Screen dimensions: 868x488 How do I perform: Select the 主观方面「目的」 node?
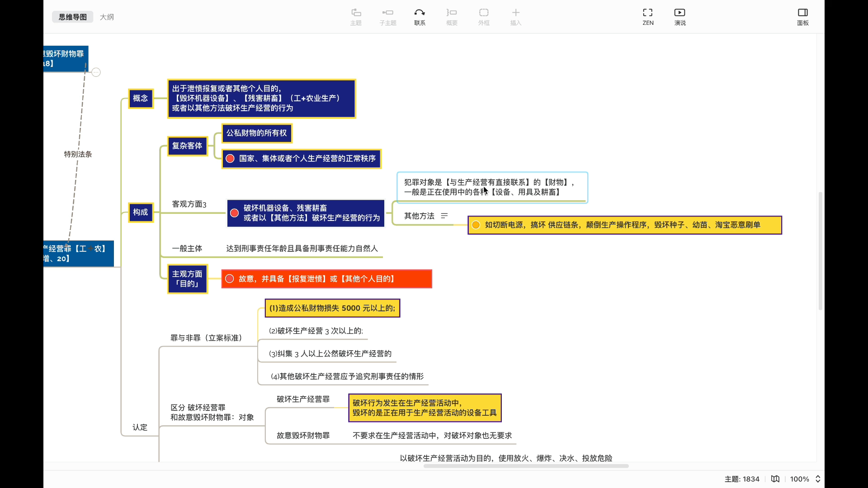(187, 279)
